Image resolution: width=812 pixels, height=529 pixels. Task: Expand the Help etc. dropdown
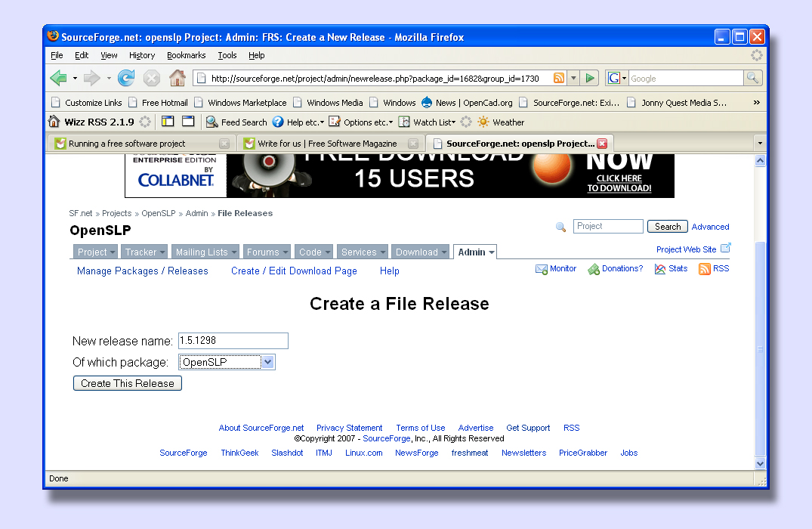click(x=322, y=122)
